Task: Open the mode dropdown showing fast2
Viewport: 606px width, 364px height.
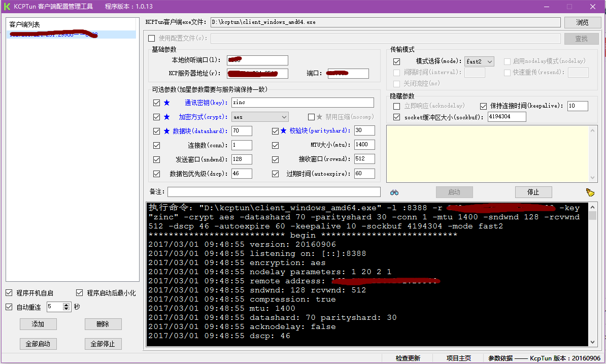Action: click(479, 61)
